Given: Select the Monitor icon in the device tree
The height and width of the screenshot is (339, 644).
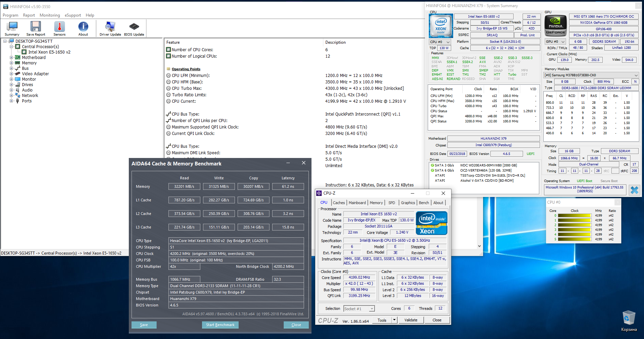Looking at the screenshot, I should click(x=18, y=79).
